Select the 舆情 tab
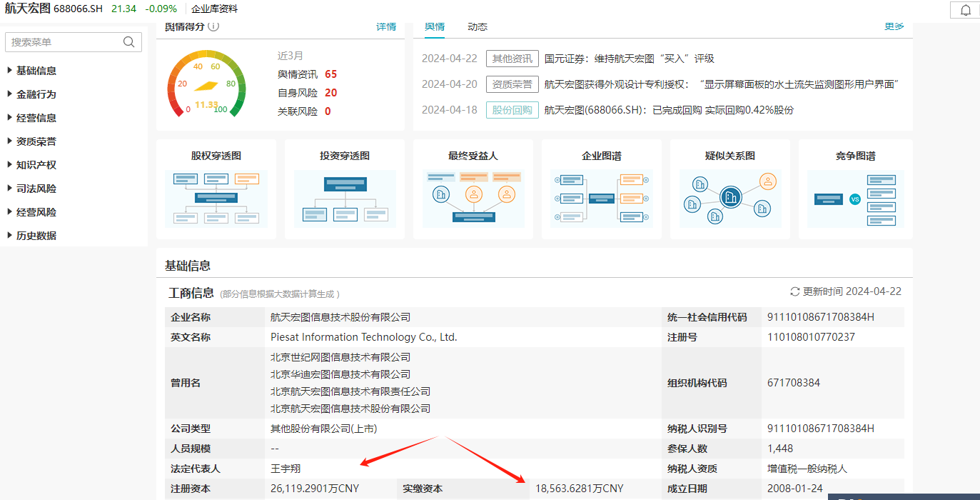This screenshot has height=500, width=980. click(435, 27)
